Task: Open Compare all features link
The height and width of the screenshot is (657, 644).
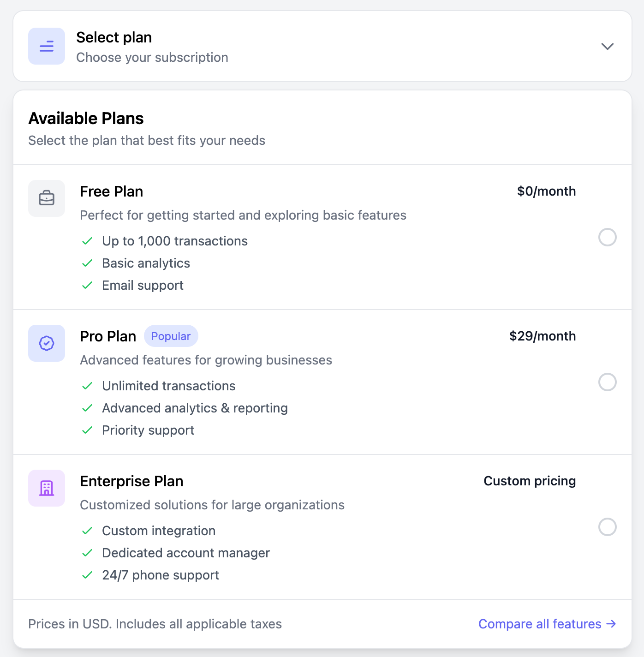Action: [x=547, y=624]
